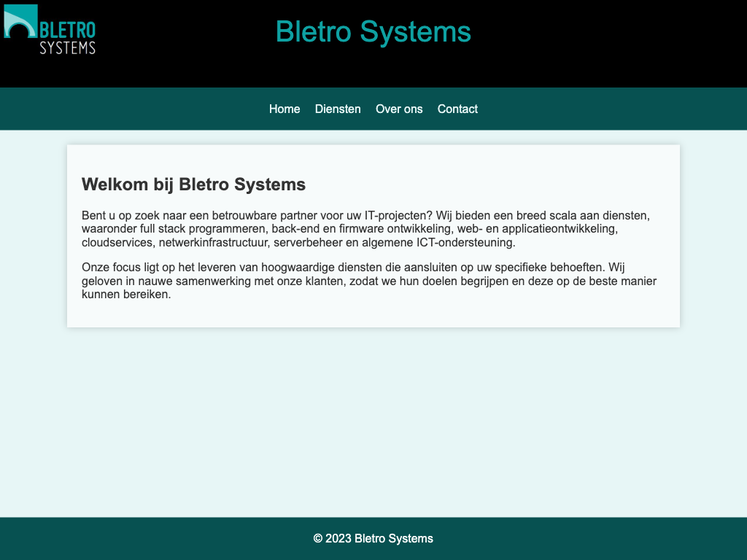This screenshot has width=747, height=560.
Task: Navigate to the Contact link
Action: pyautogui.click(x=457, y=109)
